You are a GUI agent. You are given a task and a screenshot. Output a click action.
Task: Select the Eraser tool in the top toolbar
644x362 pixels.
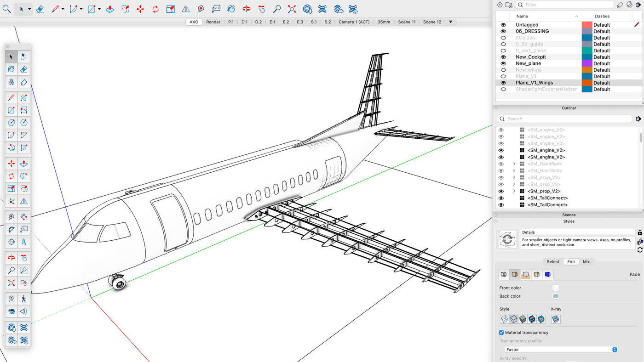tap(40, 9)
